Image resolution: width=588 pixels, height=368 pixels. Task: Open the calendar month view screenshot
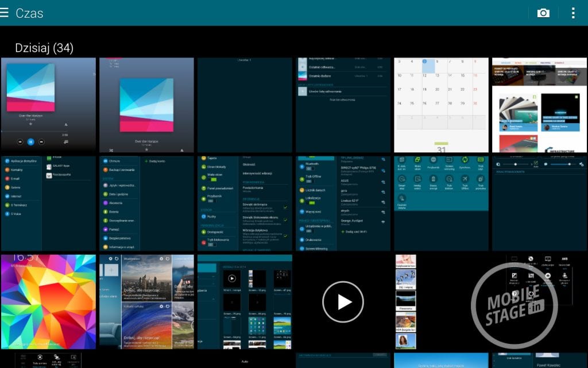(x=441, y=105)
